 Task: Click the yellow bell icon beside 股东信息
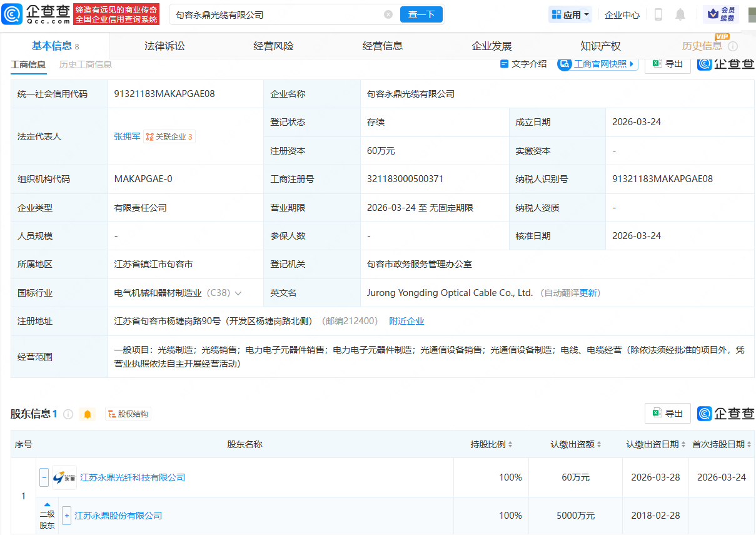pyautogui.click(x=88, y=414)
